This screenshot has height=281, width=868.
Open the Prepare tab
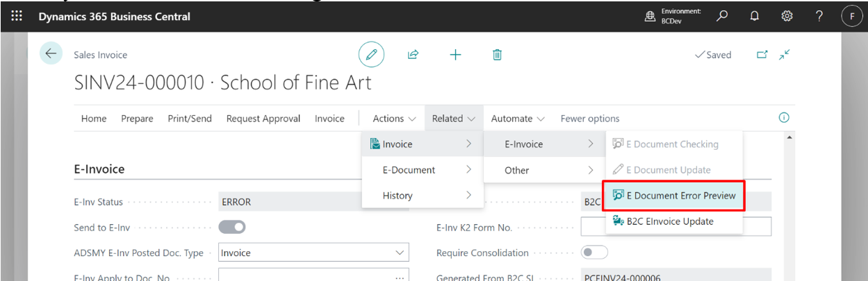[137, 119]
